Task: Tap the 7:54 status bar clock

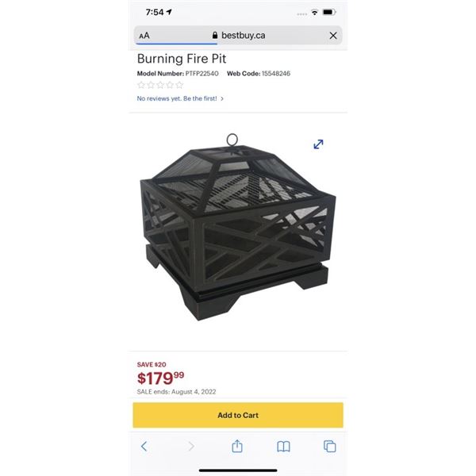Action: click(x=155, y=12)
